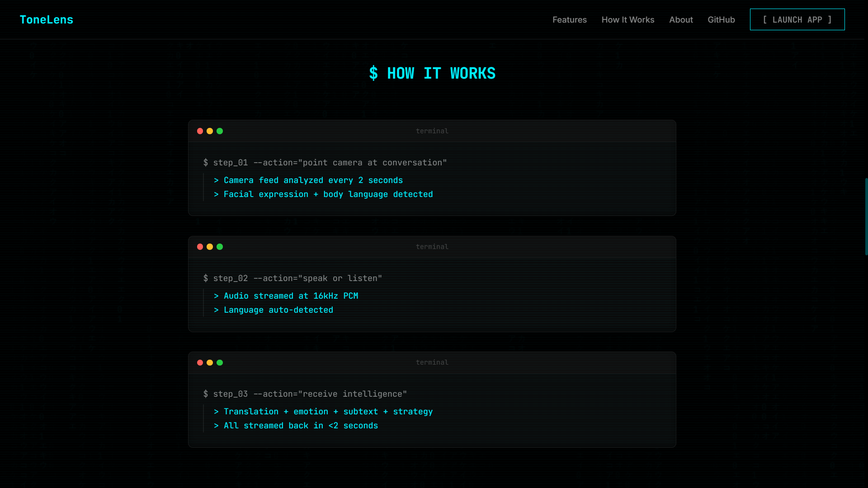Click red dot in step_03 terminal
This screenshot has width=868, height=488.
tap(200, 362)
